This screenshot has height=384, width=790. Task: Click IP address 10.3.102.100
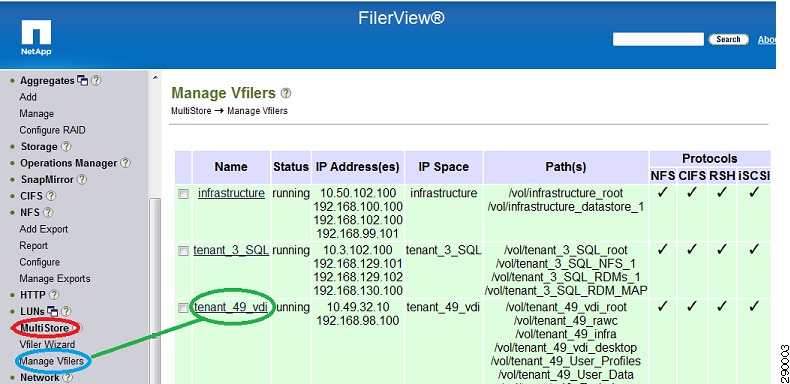(358, 250)
